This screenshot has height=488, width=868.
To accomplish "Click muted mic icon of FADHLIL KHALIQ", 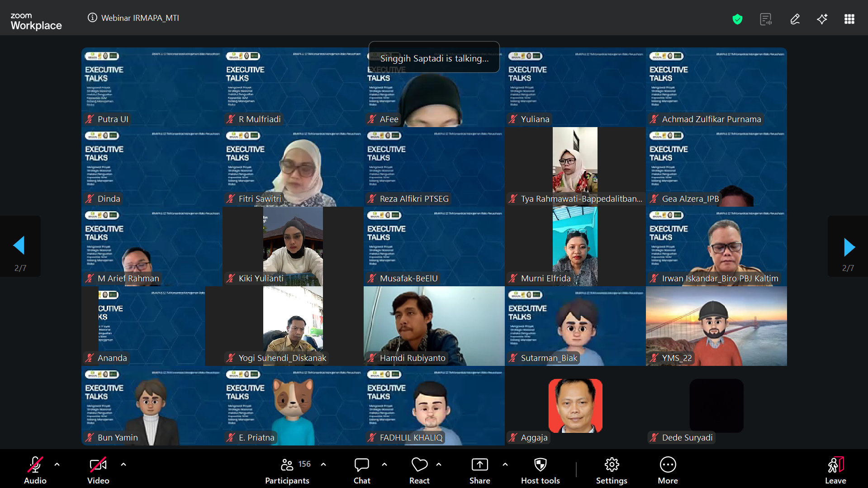I will pyautogui.click(x=372, y=438).
